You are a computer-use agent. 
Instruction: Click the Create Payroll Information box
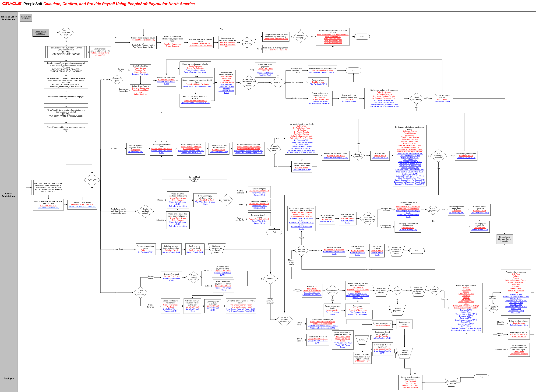41,32
